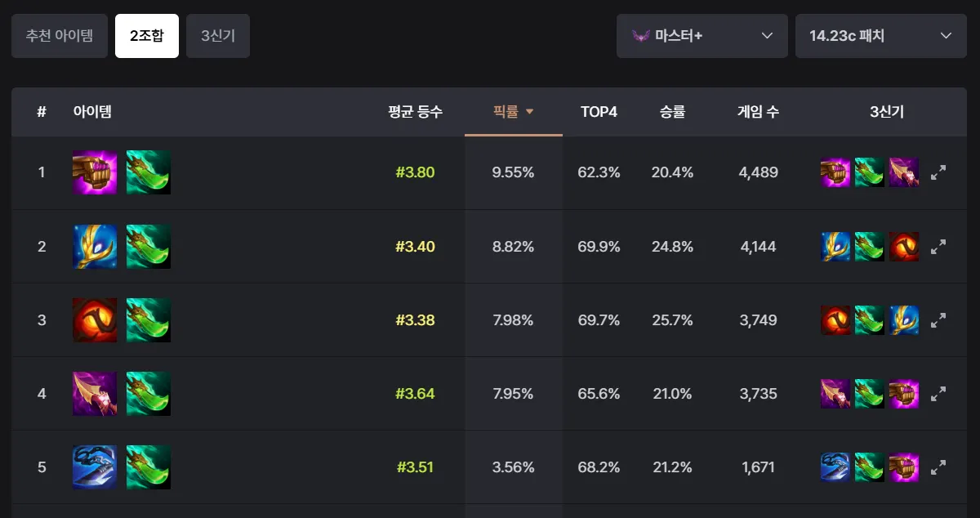Image resolution: width=980 pixels, height=518 pixels.
Task: Click the purple Master+ rank wing icon
Action: pyautogui.click(x=641, y=36)
